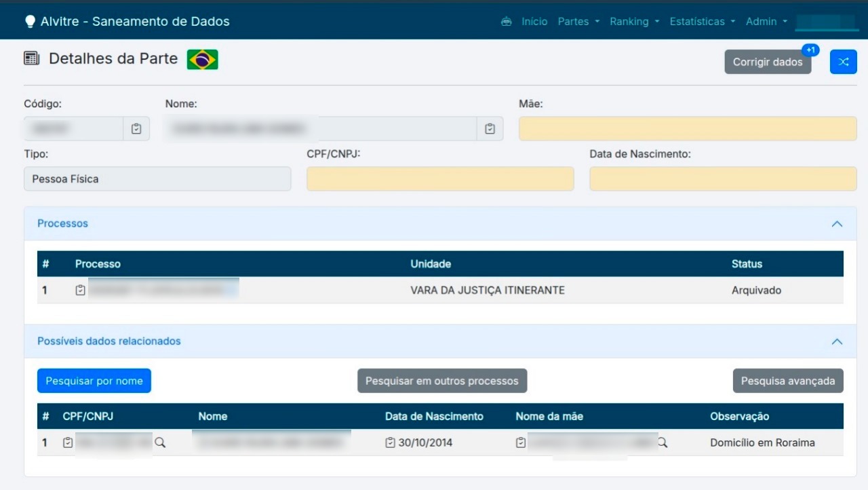The image size is (868, 490).
Task: Click the Data de Nascimento column header
Action: 434,416
